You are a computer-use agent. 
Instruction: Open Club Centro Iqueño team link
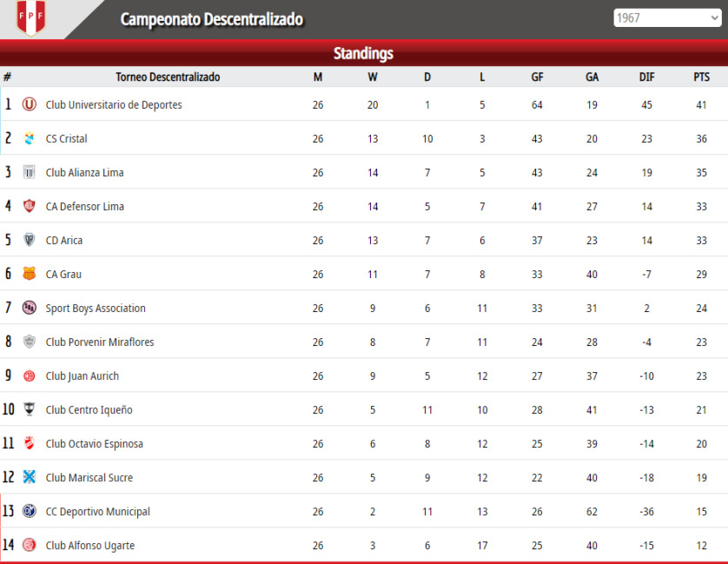89,410
